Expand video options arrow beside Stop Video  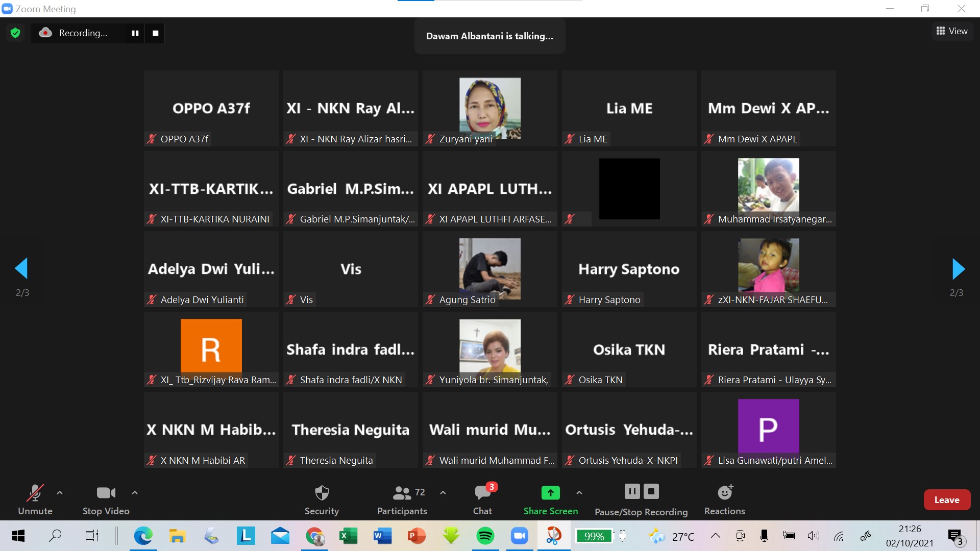(135, 493)
